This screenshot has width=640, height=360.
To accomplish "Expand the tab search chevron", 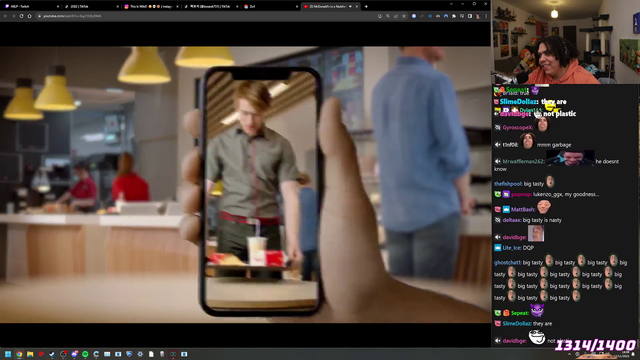I will 451,4.
